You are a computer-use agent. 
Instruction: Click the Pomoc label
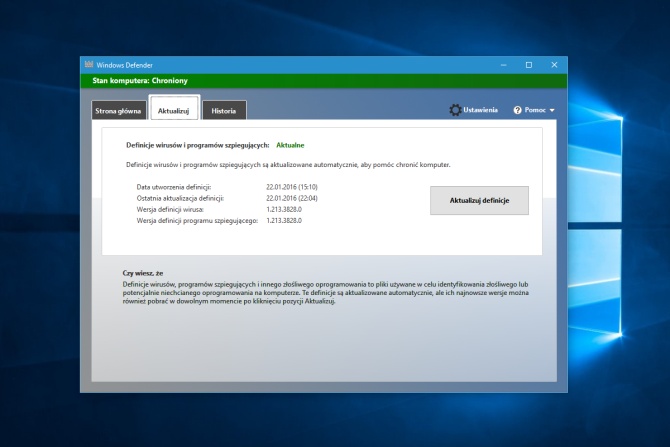point(535,110)
